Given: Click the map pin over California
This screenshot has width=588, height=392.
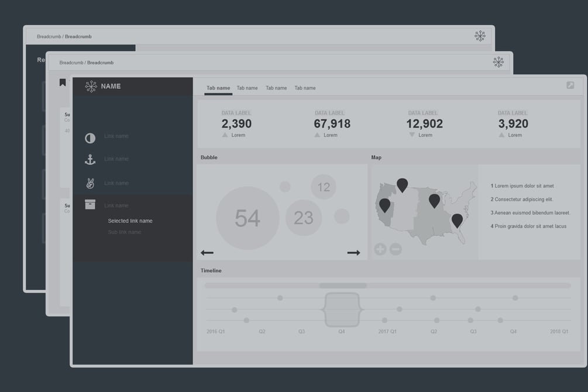Looking at the screenshot, I should [x=385, y=205].
